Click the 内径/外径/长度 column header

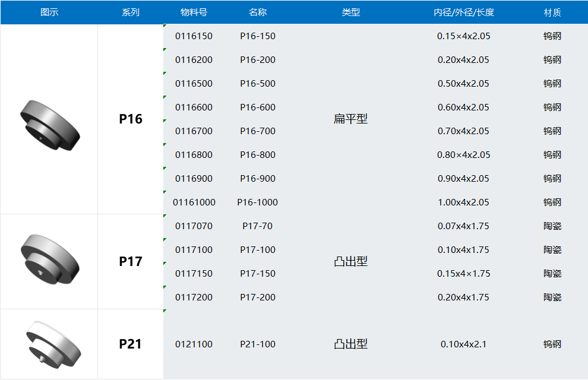click(x=464, y=12)
